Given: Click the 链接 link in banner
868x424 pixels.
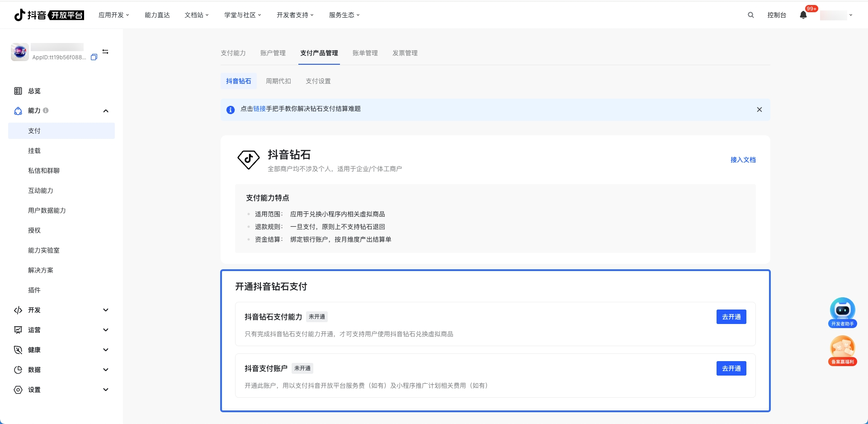Looking at the screenshot, I should 259,109.
